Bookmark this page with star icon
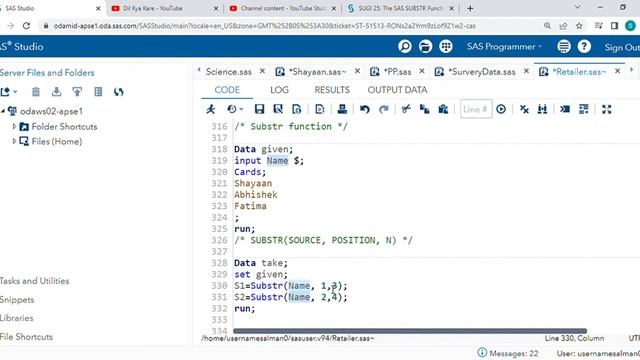The width and height of the screenshot is (640, 360). 579,26
